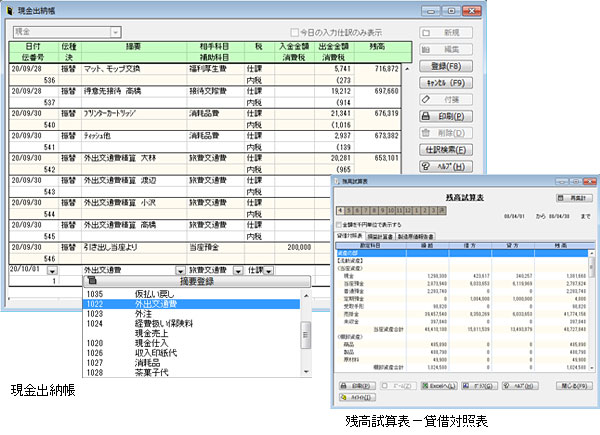Click the 摘要 entry field containing 外出交通費
Screen dimensions: 600x435
click(x=129, y=270)
